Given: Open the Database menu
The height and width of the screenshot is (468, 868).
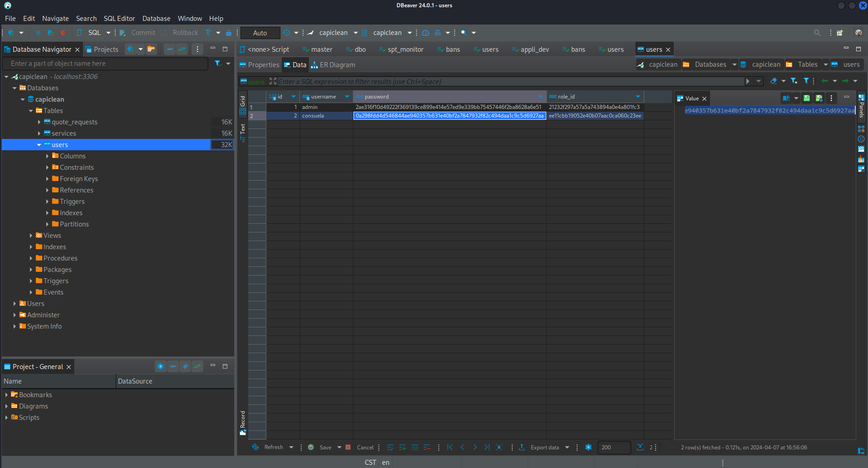Looking at the screenshot, I should [x=157, y=19].
